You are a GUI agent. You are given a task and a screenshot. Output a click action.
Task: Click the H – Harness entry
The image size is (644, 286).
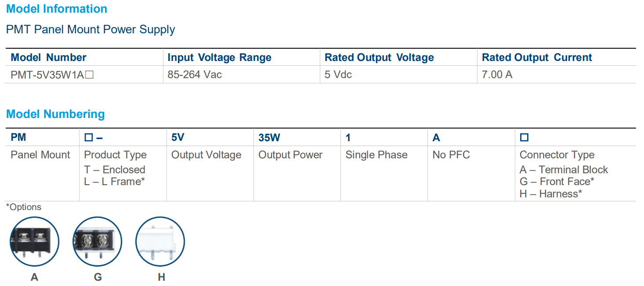point(550,193)
